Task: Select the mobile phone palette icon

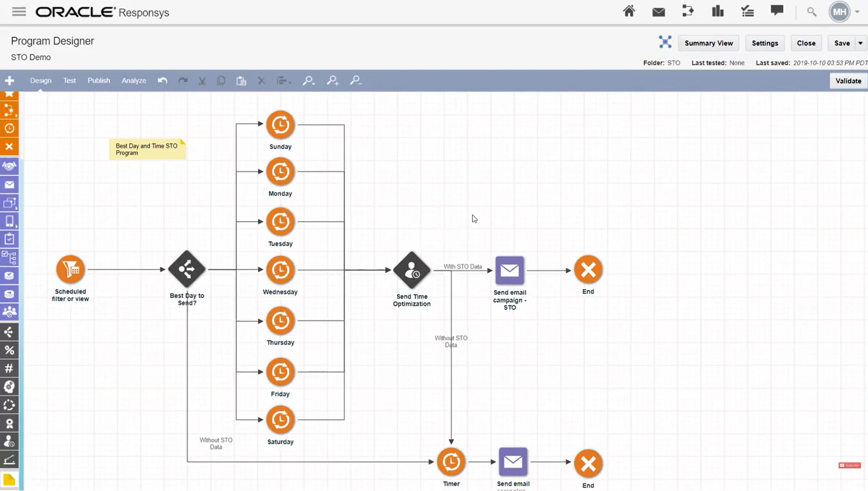Action: tap(9, 221)
